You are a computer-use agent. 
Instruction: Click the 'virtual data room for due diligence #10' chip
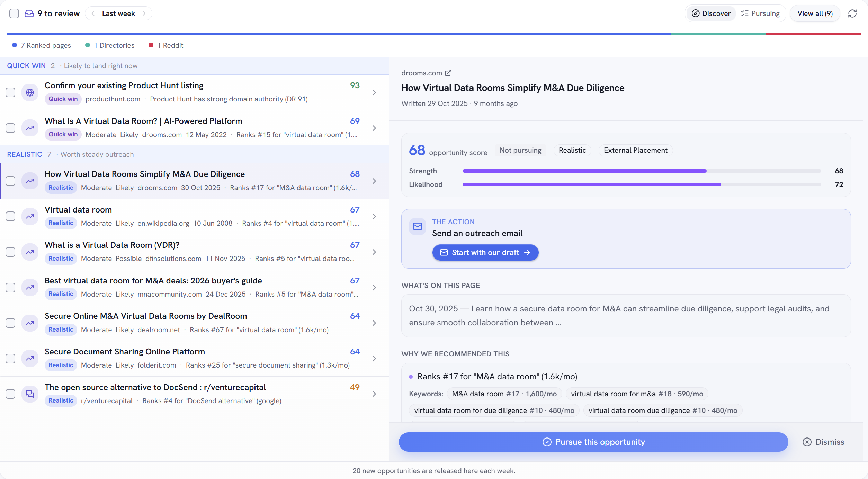(x=494, y=410)
